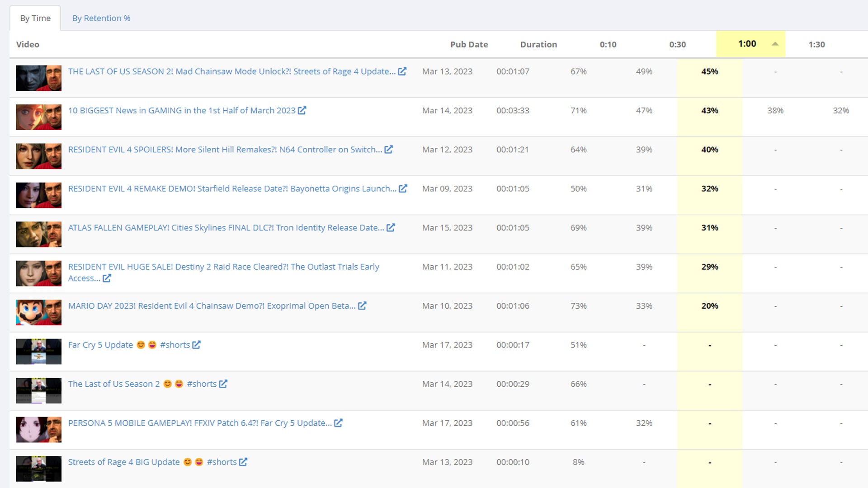Toggle sort direction on Video column

28,44
